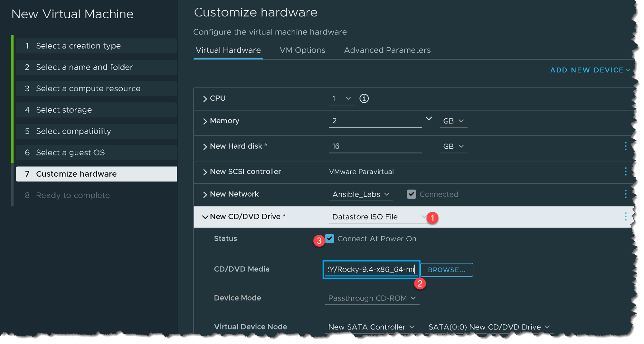The image size is (644, 344).
Task: Collapse the New CD/DVD Drive section
Action: [x=205, y=217]
